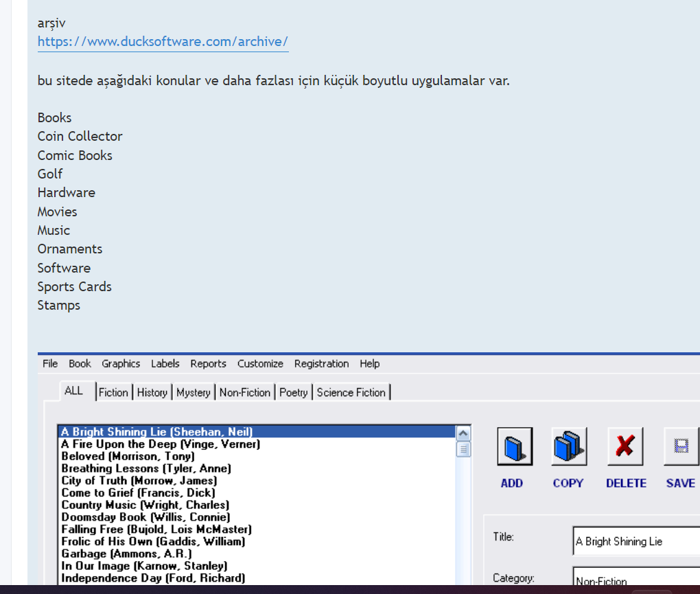Click the Software line in the post
The image size is (700, 594).
pyautogui.click(x=64, y=268)
